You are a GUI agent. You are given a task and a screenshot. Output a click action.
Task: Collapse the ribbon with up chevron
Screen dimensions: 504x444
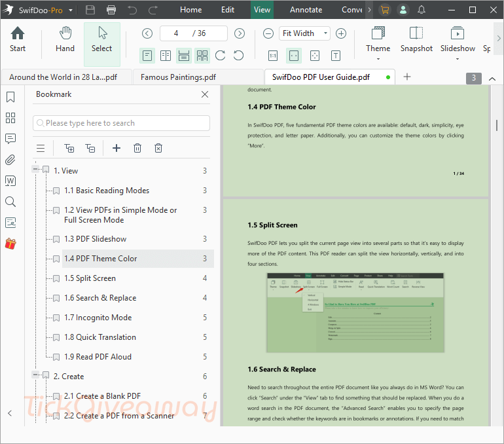(492, 79)
